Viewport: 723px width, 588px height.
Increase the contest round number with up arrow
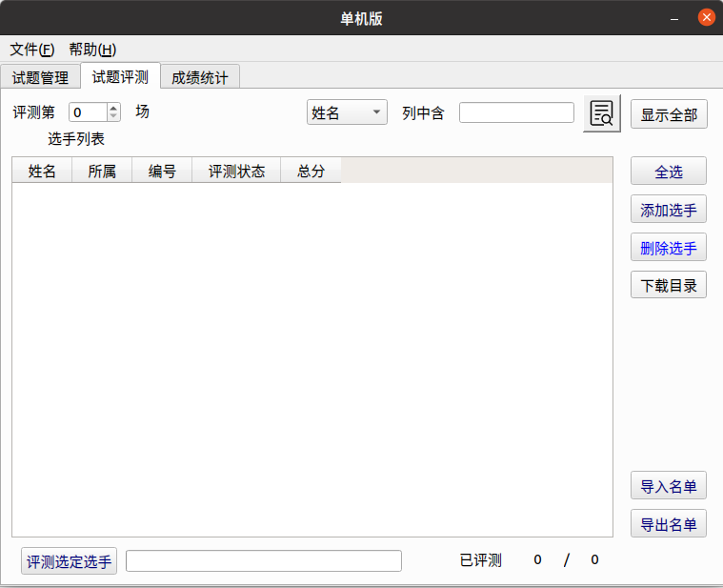[x=114, y=108]
